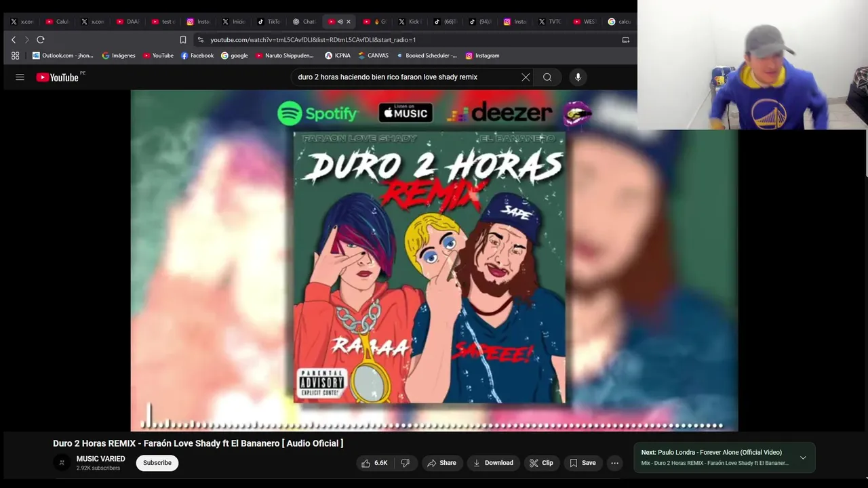Switch to the TVTC tab
The height and width of the screenshot is (488, 868).
[x=550, y=22]
